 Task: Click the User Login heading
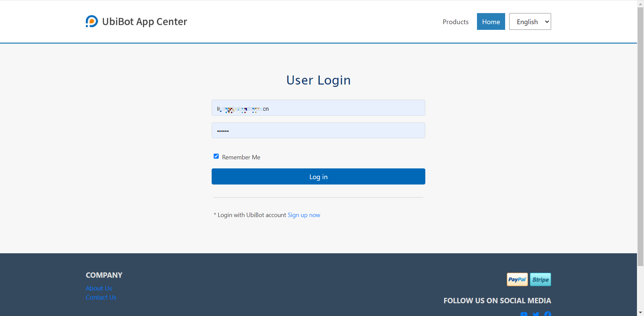[x=318, y=80]
